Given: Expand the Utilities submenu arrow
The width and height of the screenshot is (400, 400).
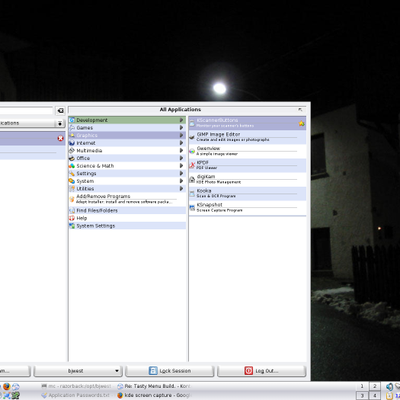Looking at the screenshot, I should click(181, 189).
